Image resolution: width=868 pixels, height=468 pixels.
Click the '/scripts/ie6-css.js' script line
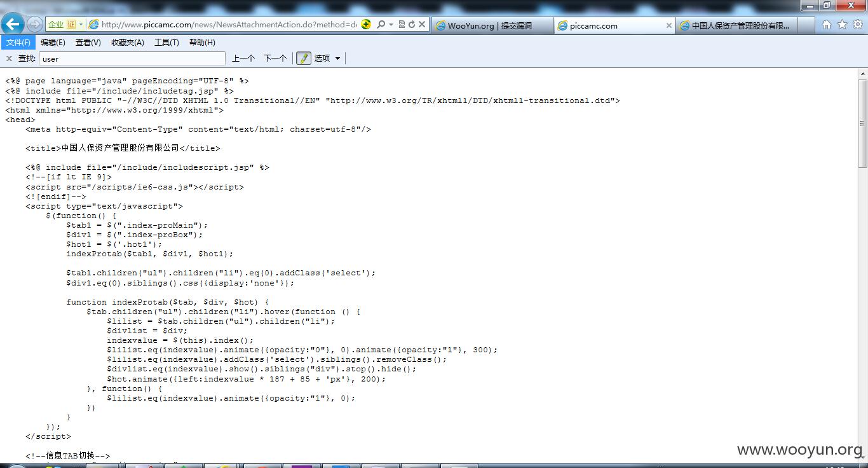tap(135, 187)
